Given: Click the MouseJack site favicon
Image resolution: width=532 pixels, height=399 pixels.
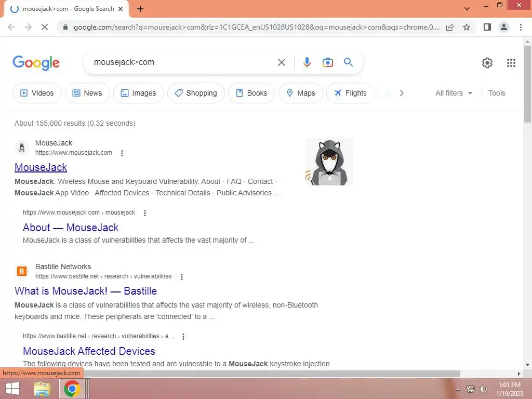Looking at the screenshot, I should point(22,148).
